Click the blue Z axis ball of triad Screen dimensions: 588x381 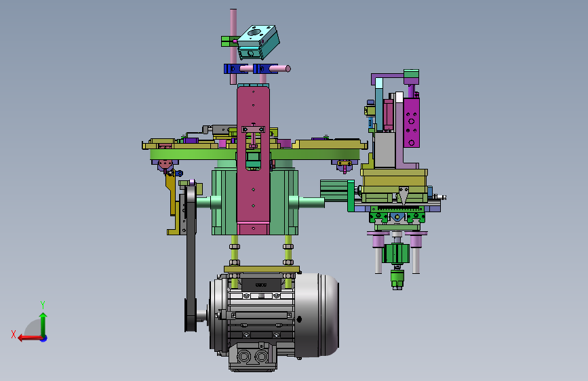44,338
